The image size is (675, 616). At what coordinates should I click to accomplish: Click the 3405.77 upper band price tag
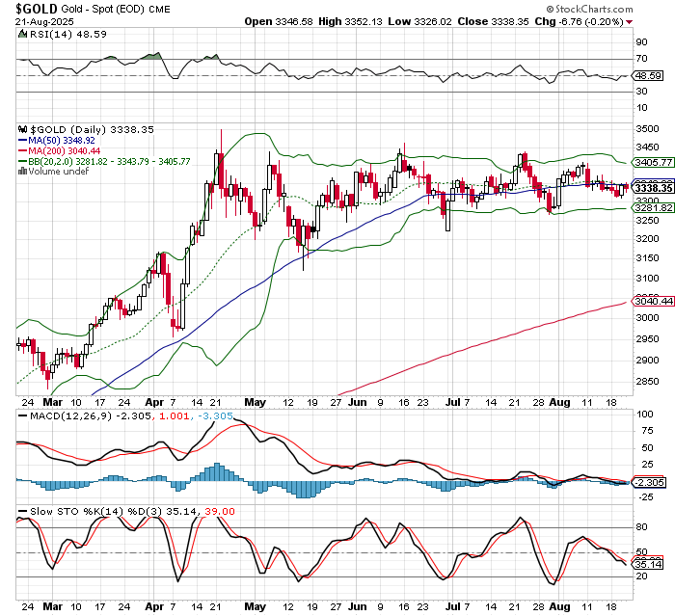[x=653, y=162]
